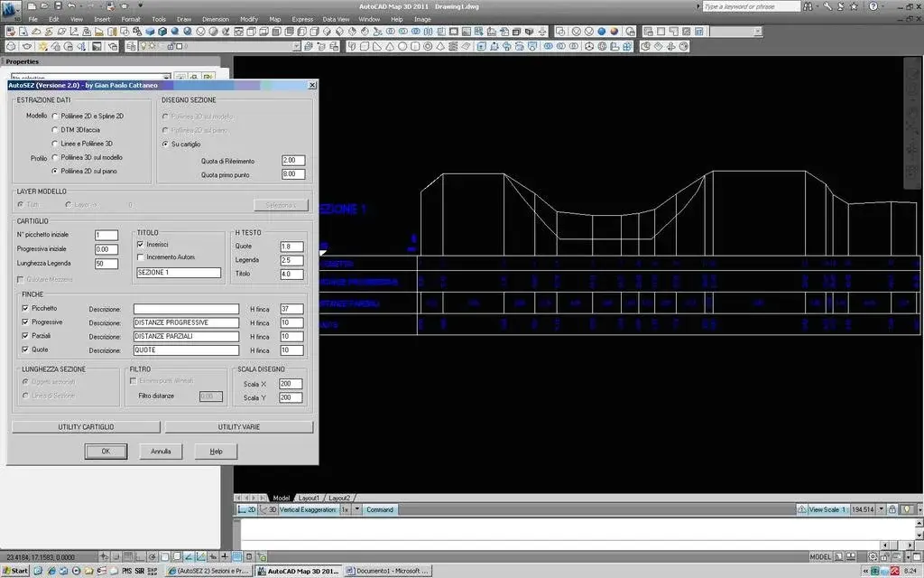
Task: Click the Annulla button
Action: point(161,452)
